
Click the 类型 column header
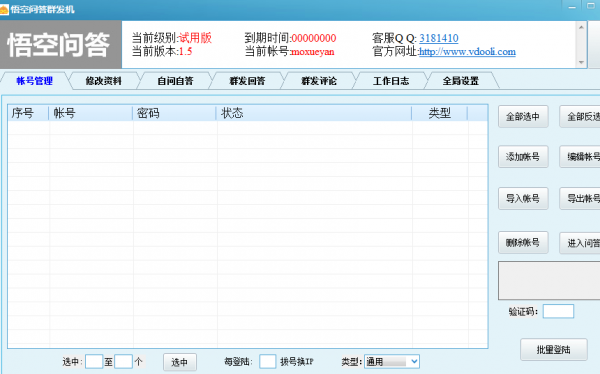pos(440,113)
